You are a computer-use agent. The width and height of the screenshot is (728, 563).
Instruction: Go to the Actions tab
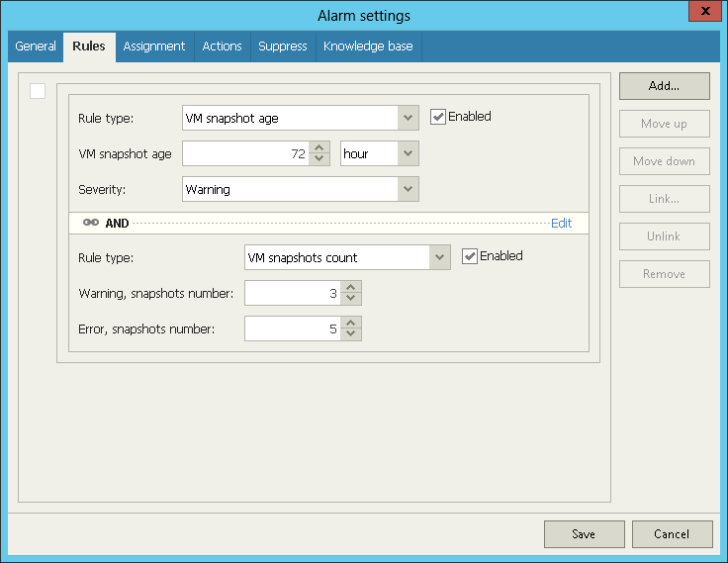point(223,47)
